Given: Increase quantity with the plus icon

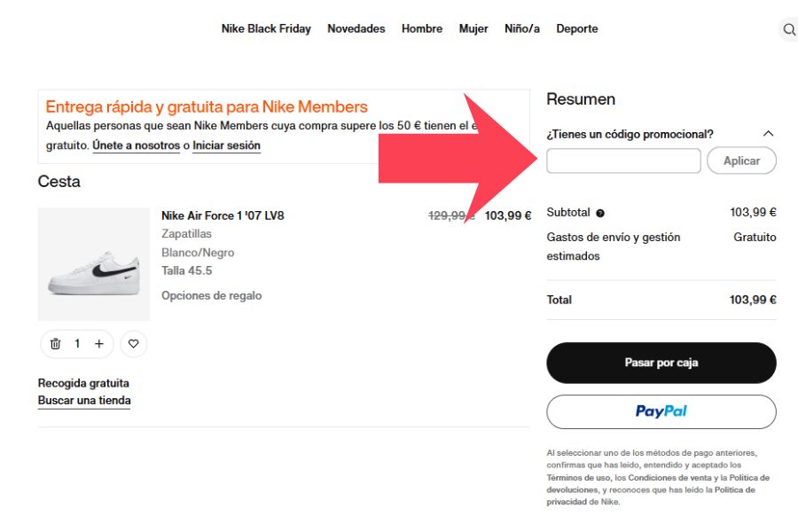Looking at the screenshot, I should [99, 344].
